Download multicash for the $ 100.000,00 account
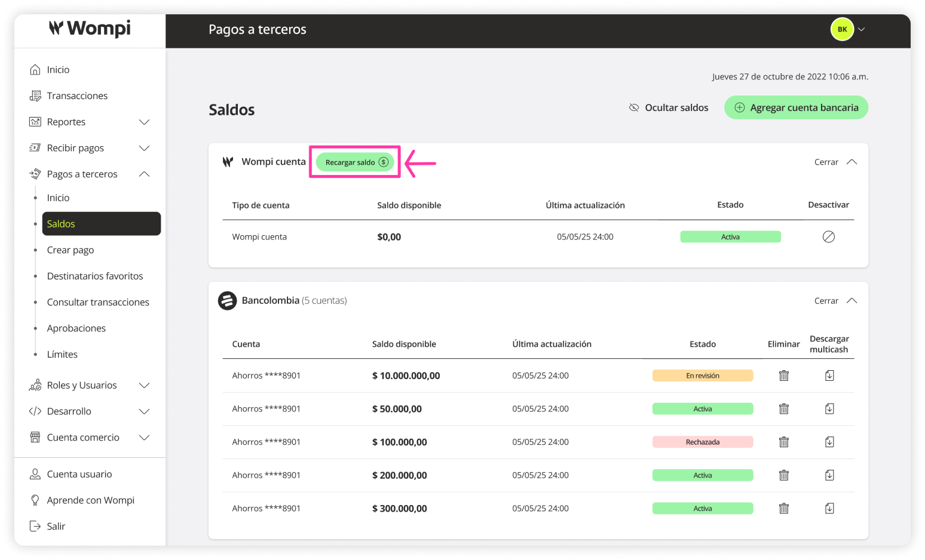The height and width of the screenshot is (560, 925). pos(829,442)
